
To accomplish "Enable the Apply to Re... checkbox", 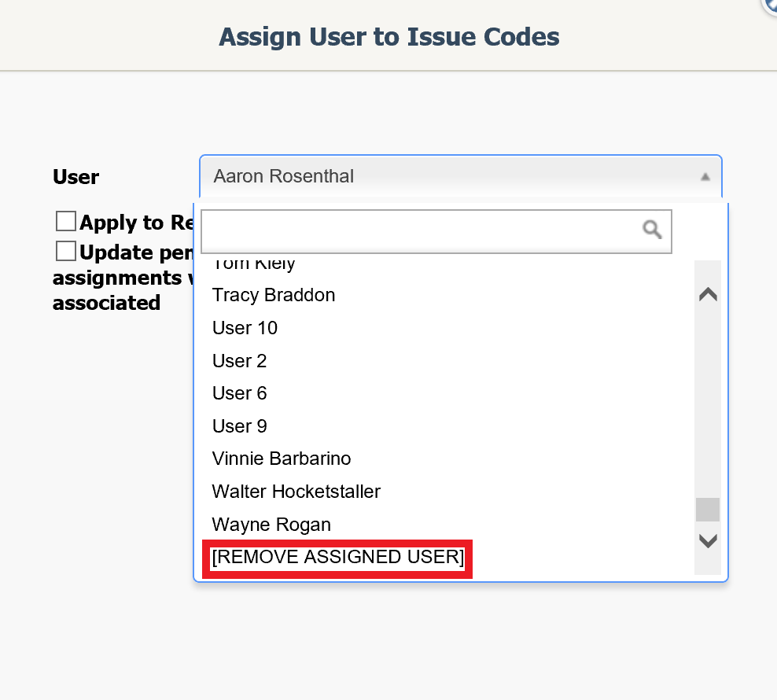I will pos(65,221).
